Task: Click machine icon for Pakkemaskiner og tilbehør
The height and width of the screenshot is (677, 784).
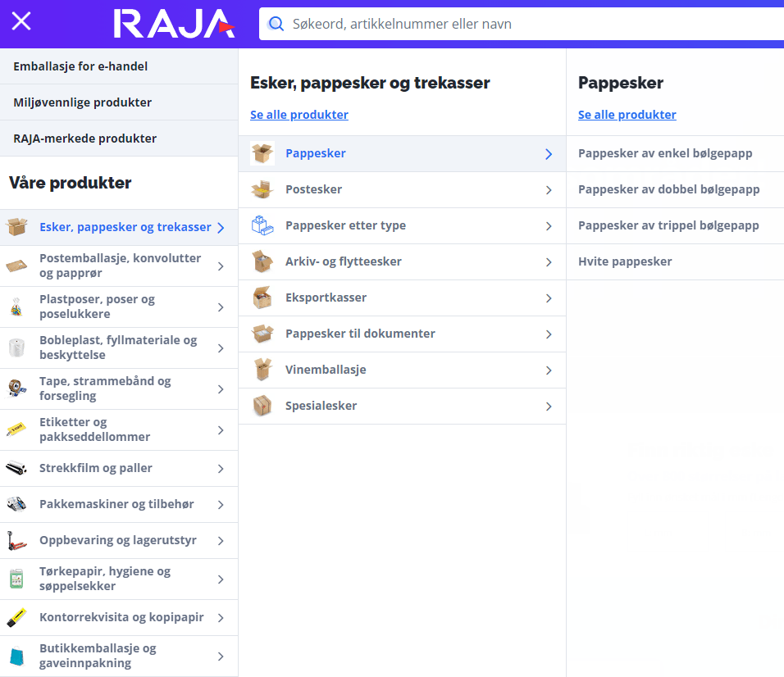Action: pos(16,504)
